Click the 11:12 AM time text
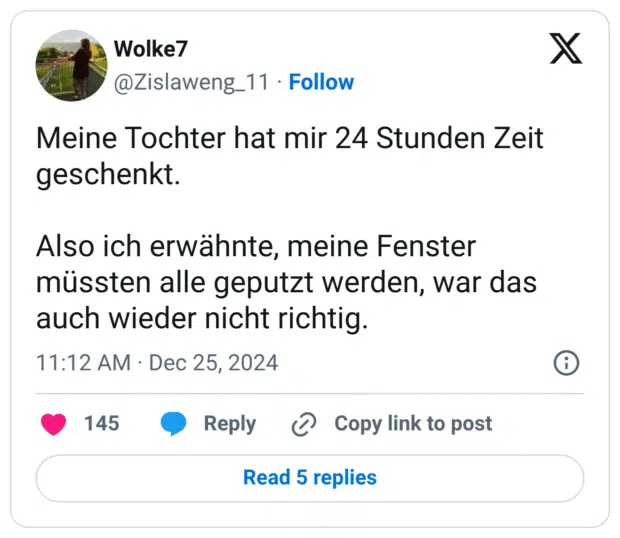The height and width of the screenshot is (538, 620). (x=83, y=362)
